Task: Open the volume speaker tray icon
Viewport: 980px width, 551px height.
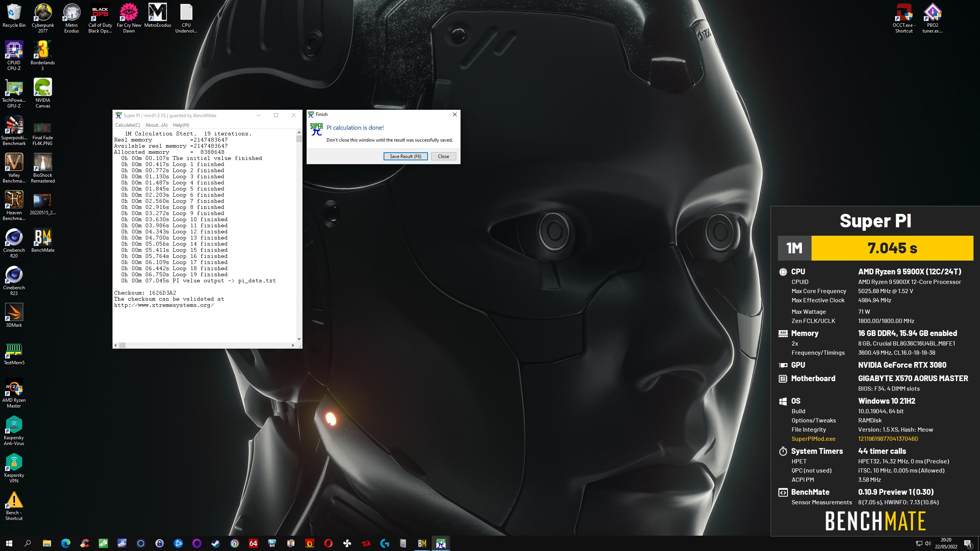Action: (x=928, y=543)
